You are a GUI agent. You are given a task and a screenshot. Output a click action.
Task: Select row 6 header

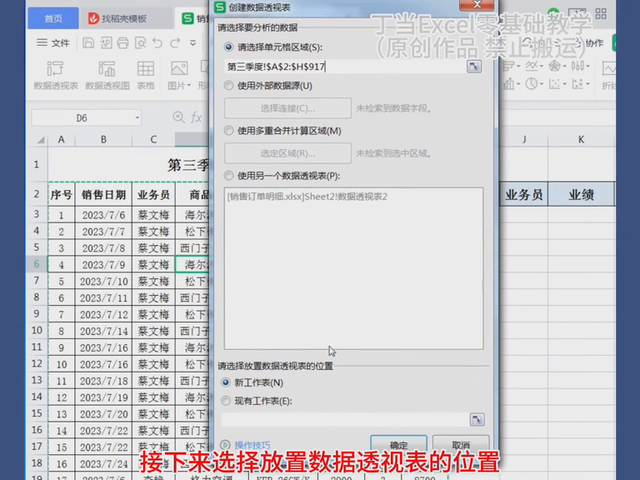37,264
